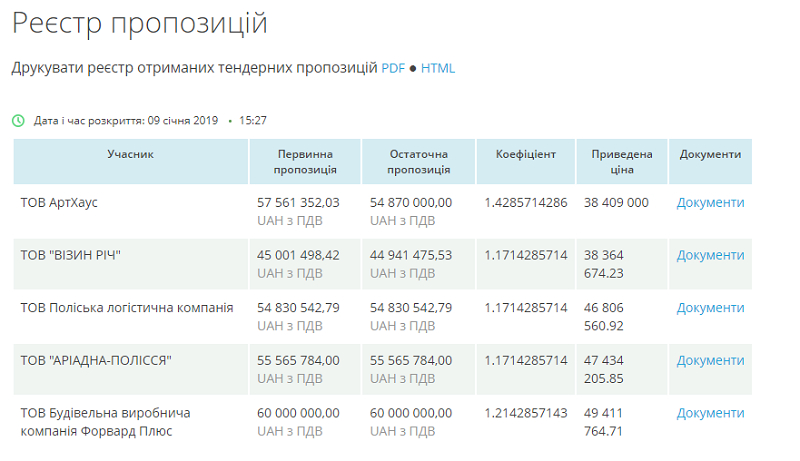Open Документи link for ТОВ "АРІАДНА-ПОЛІССЯ"
Viewport: 800px width, 461px height.
(710, 360)
